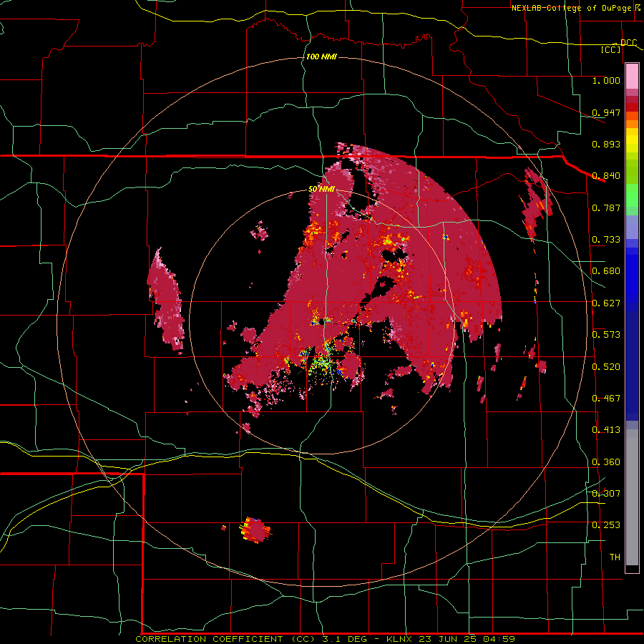Click the bottom caption CORRELATION COEFFICIENT KLNX text
644x644 pixels.
coord(325,639)
